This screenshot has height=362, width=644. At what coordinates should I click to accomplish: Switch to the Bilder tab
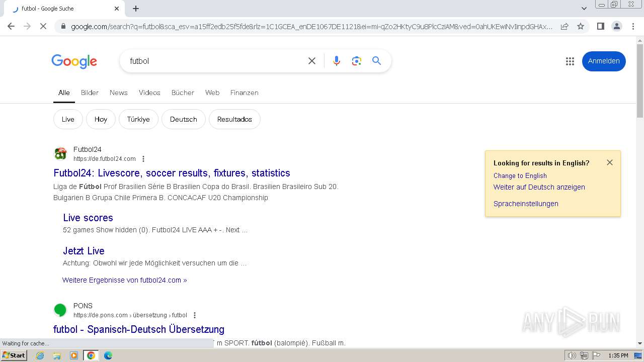[90, 93]
